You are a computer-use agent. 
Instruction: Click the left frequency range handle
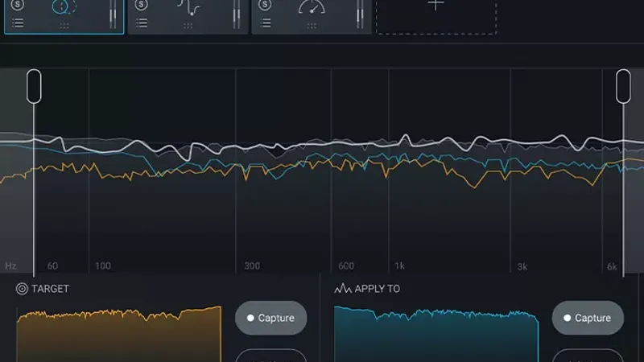(x=34, y=86)
